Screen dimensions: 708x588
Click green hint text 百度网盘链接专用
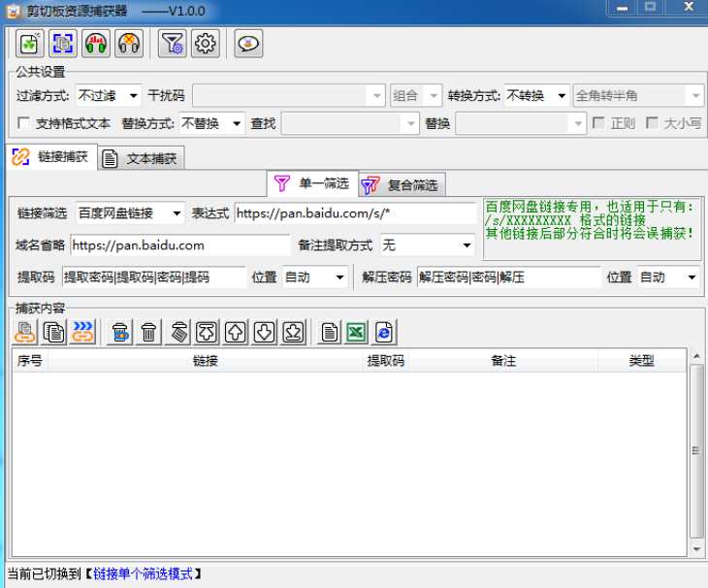click(x=538, y=207)
